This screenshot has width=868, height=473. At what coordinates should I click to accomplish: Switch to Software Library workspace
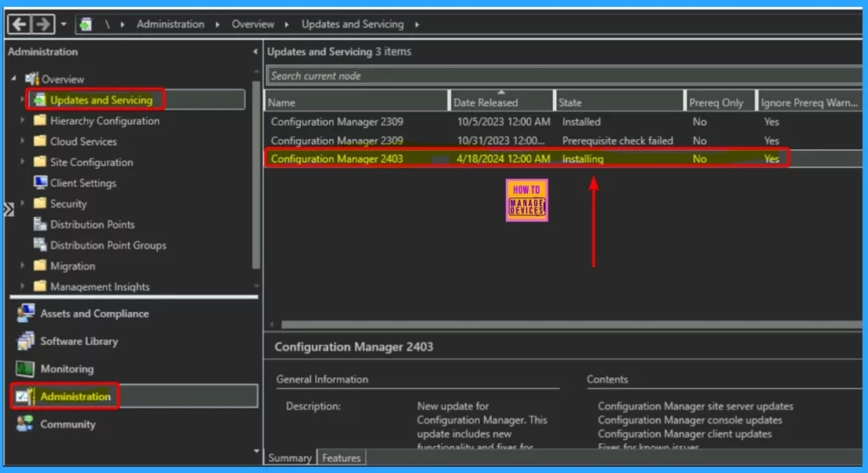coord(79,341)
